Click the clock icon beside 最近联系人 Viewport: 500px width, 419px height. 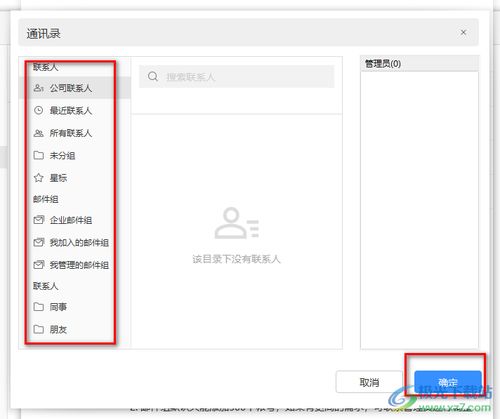[x=39, y=110]
